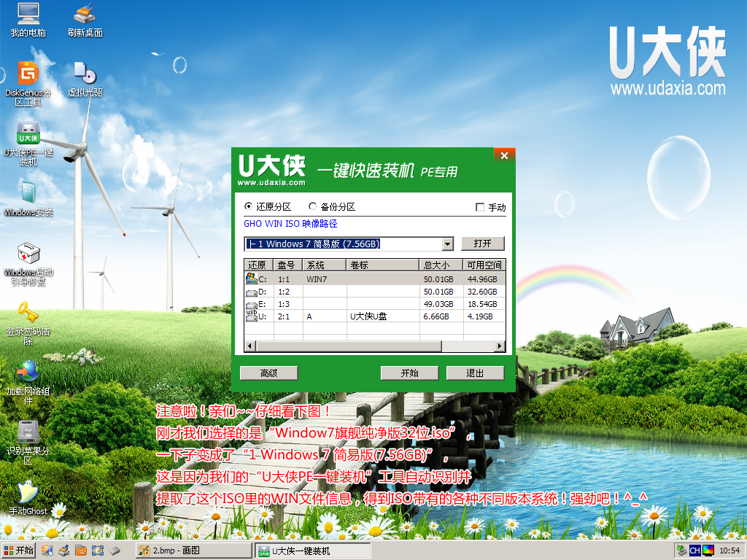Image resolution: width=747 pixels, height=560 pixels.
Task: Select the 备份分区 radio button
Action: click(332, 206)
